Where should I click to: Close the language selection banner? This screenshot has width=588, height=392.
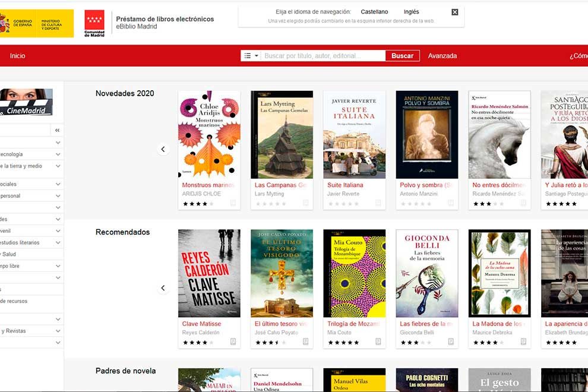coord(454,12)
